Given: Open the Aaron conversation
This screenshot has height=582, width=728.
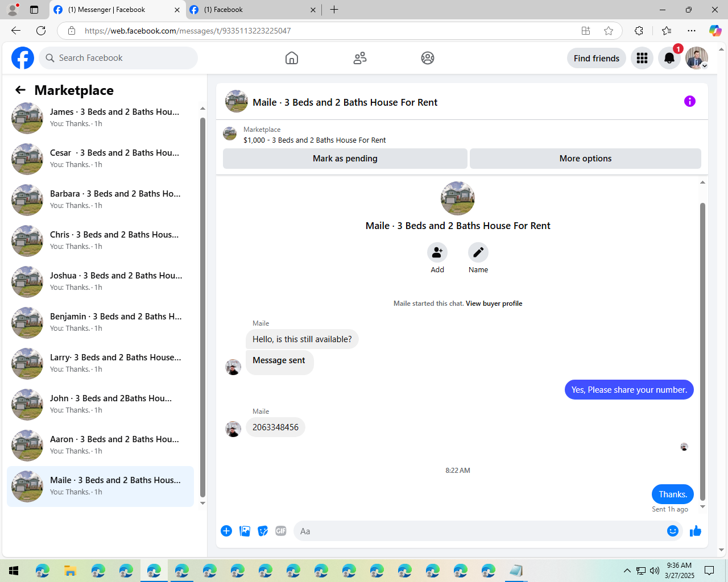Looking at the screenshot, I should 100,445.
